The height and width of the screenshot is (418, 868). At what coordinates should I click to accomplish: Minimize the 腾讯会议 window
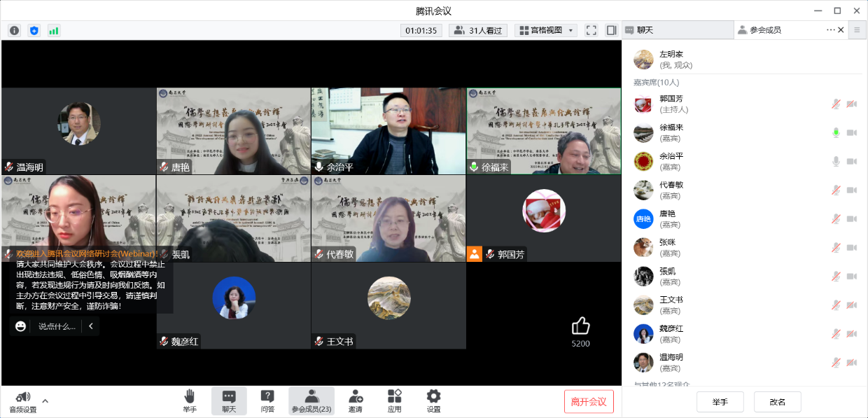coord(818,11)
